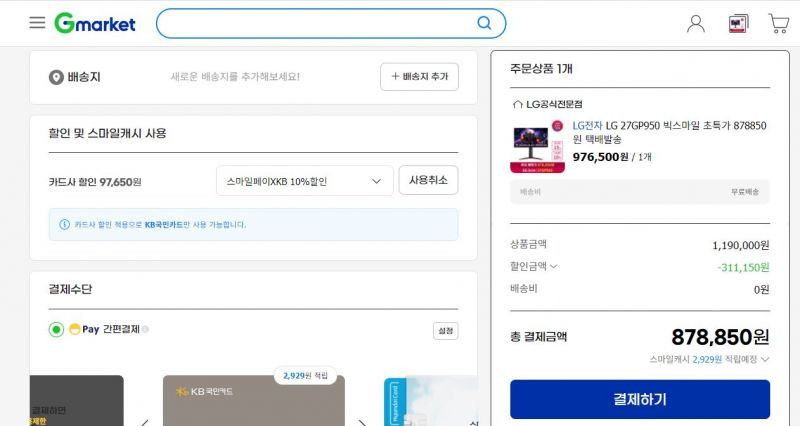Open recently viewed items icon
This screenshot has width=800, height=426.
pyautogui.click(x=738, y=23)
